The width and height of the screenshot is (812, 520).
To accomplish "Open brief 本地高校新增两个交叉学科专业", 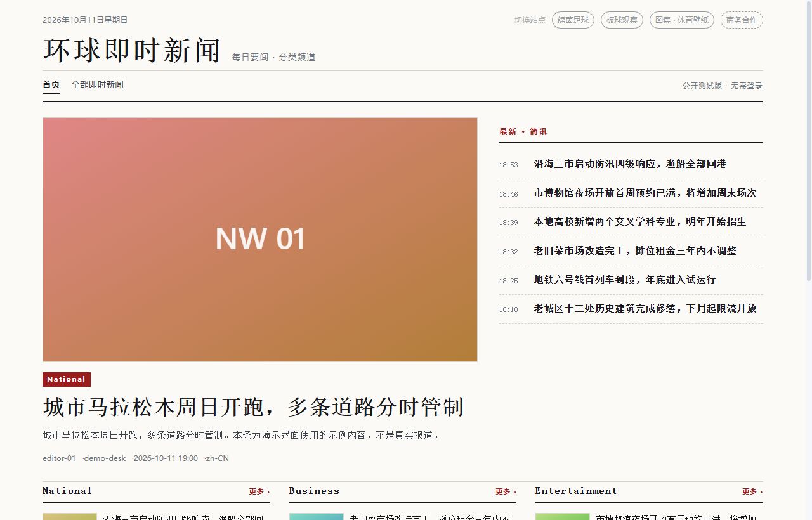I will click(x=640, y=222).
